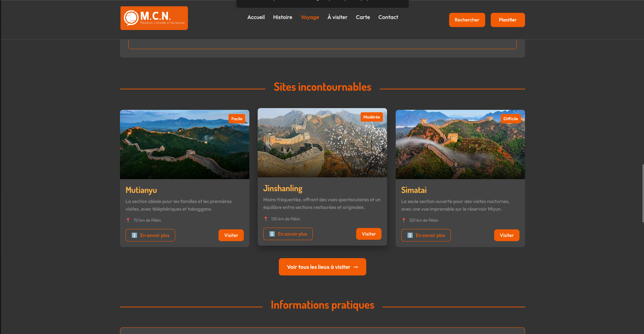Click the Modérée difficulty badge
The height and width of the screenshot is (334, 644).
(x=371, y=117)
